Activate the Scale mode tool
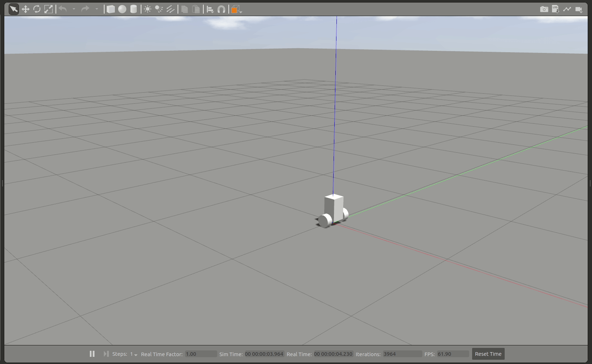 pyautogui.click(x=48, y=9)
